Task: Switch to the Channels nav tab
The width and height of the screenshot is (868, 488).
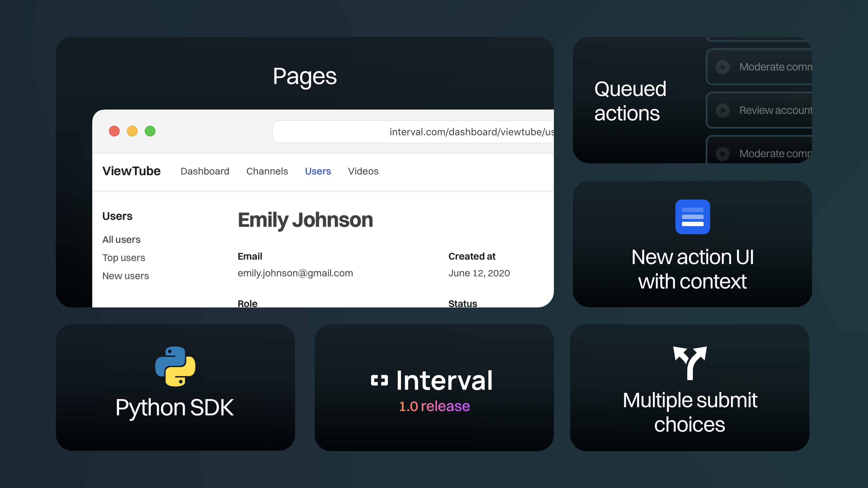Action: [267, 171]
